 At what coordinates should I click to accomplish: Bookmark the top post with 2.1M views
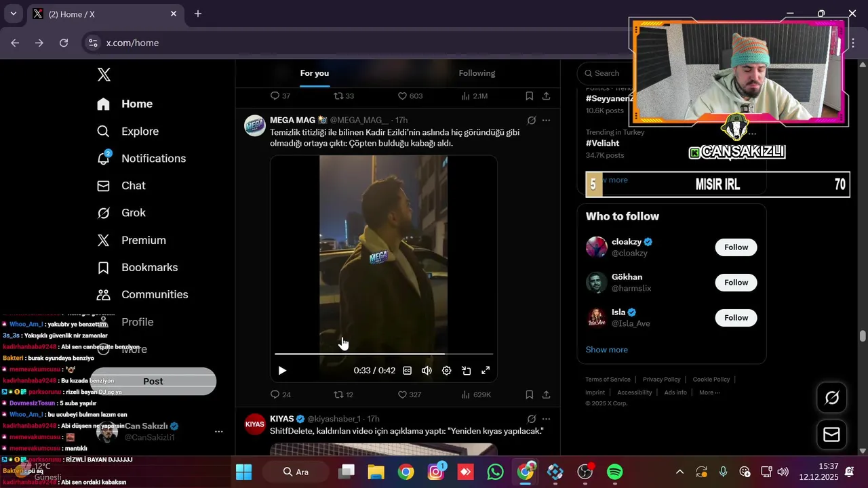tap(529, 96)
